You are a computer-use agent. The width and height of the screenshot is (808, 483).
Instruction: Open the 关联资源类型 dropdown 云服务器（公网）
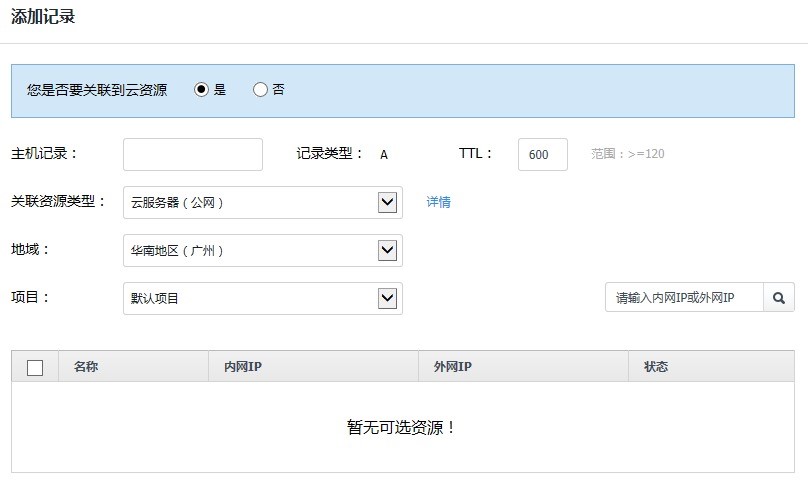263,203
